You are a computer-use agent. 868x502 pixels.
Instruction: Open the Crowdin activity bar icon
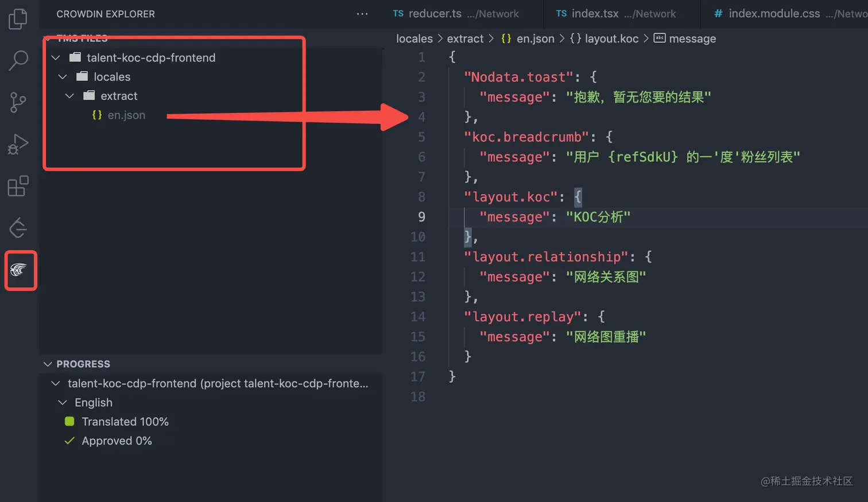[19, 270]
